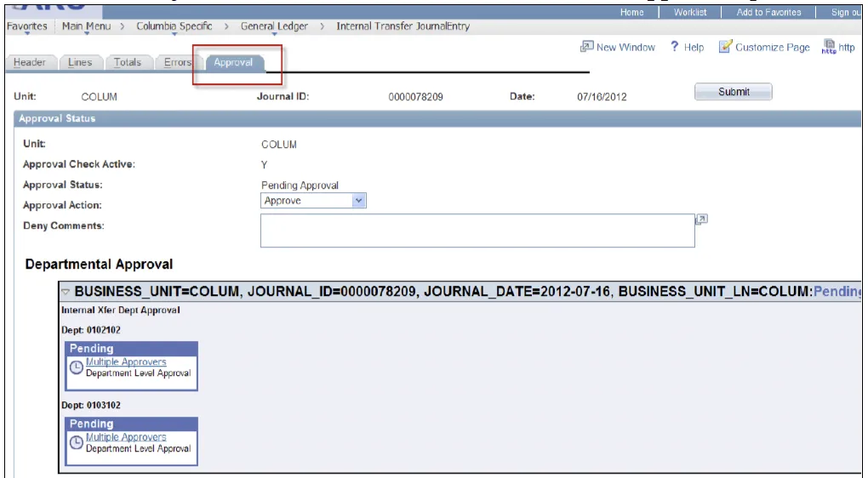This screenshot has height=478, width=868.
Task: Click Approval Check Active value Y
Action: [264, 165]
